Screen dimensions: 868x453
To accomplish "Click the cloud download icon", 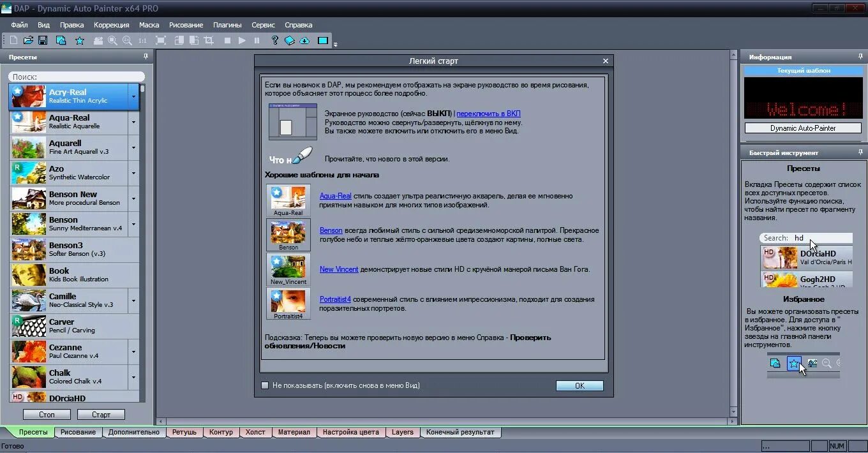I will coord(304,40).
